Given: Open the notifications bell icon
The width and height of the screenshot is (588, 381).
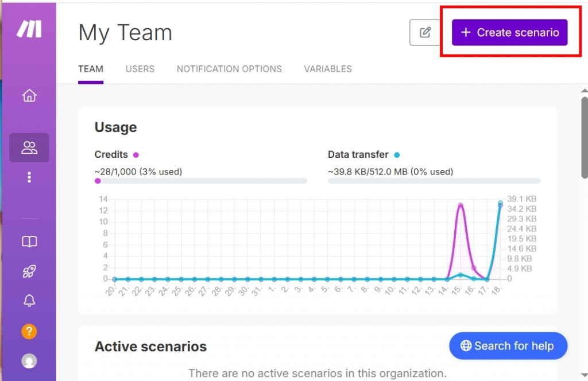Looking at the screenshot, I should (29, 301).
